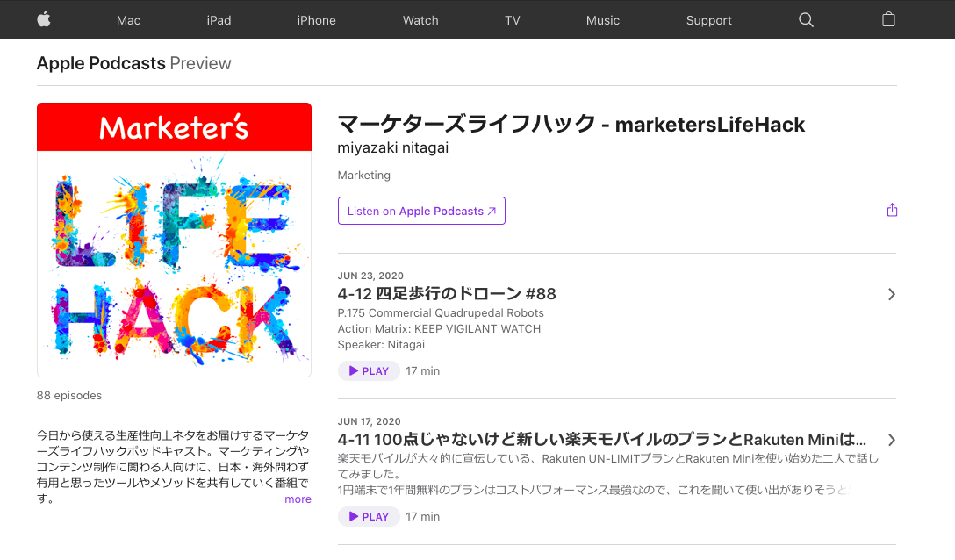Viewport: 955px width, 560px height.
Task: Open the Support menu item
Action: tap(708, 20)
